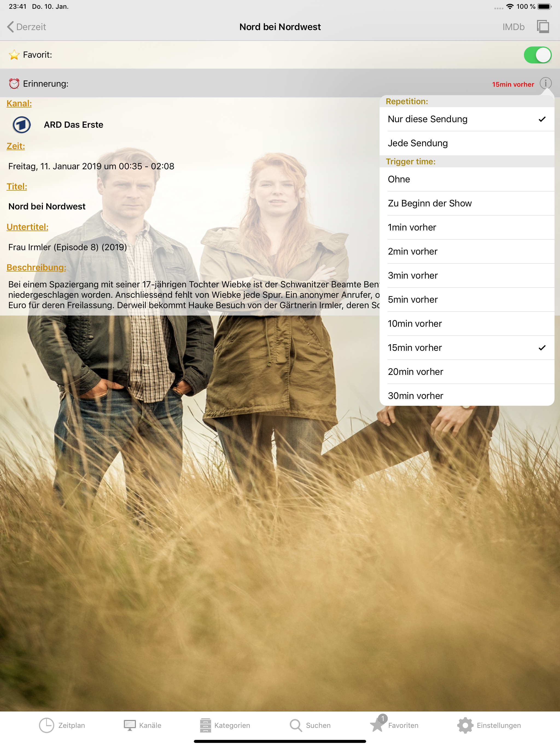Go back via the Derzeit button
The width and height of the screenshot is (560, 747).
click(26, 27)
